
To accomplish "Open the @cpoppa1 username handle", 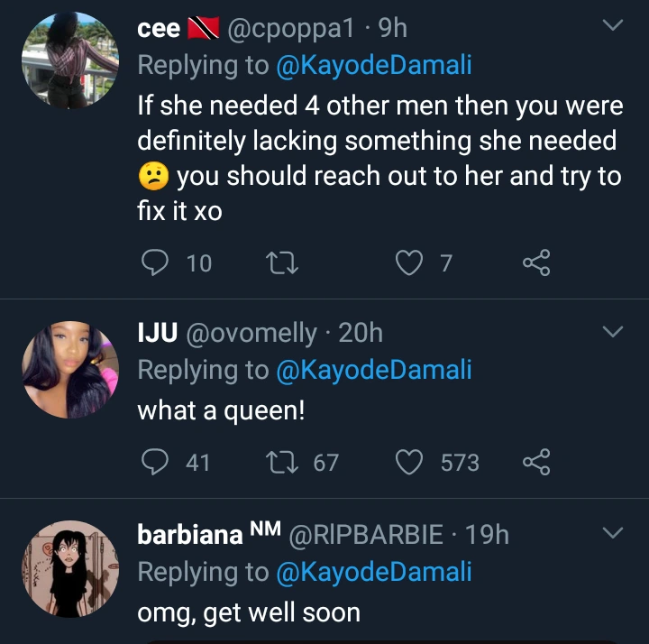I will [292, 29].
